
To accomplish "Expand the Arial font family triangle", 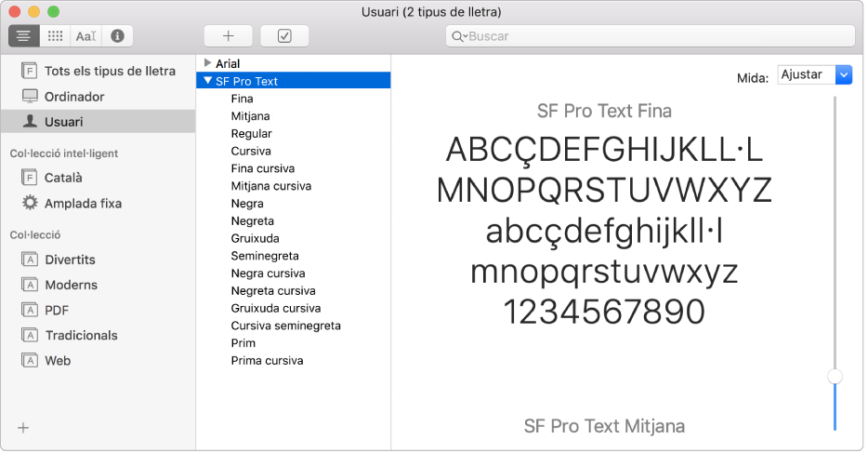I will (x=207, y=62).
